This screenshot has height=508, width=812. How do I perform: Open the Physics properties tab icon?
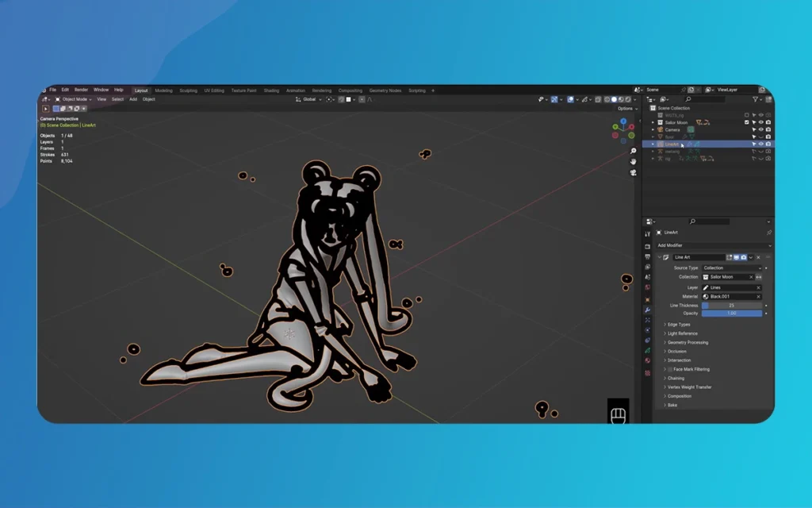(647, 330)
